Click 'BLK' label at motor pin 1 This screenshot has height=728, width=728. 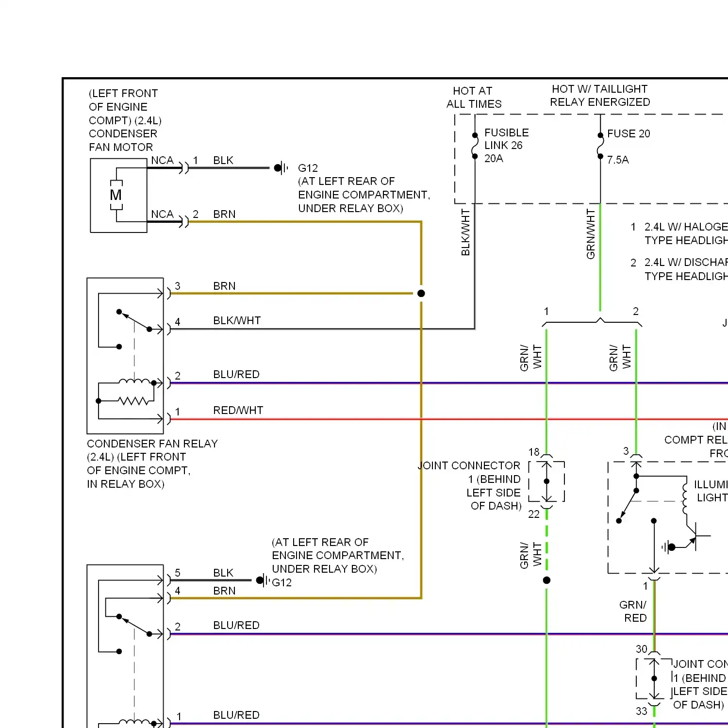pos(223,160)
